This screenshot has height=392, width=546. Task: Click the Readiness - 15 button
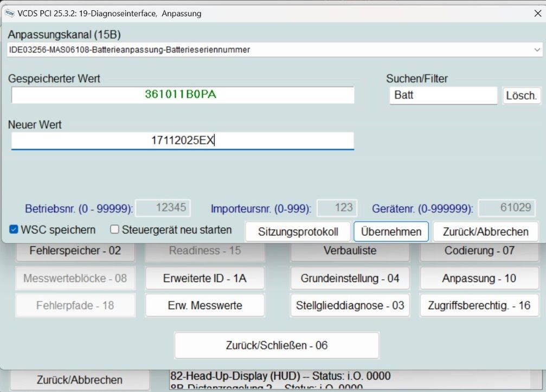(x=205, y=251)
